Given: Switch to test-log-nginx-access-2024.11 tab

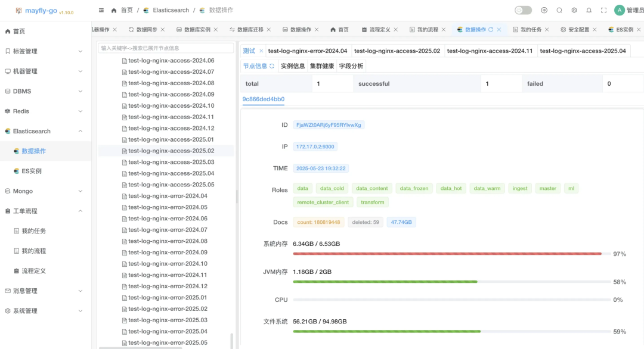Looking at the screenshot, I should click(490, 51).
